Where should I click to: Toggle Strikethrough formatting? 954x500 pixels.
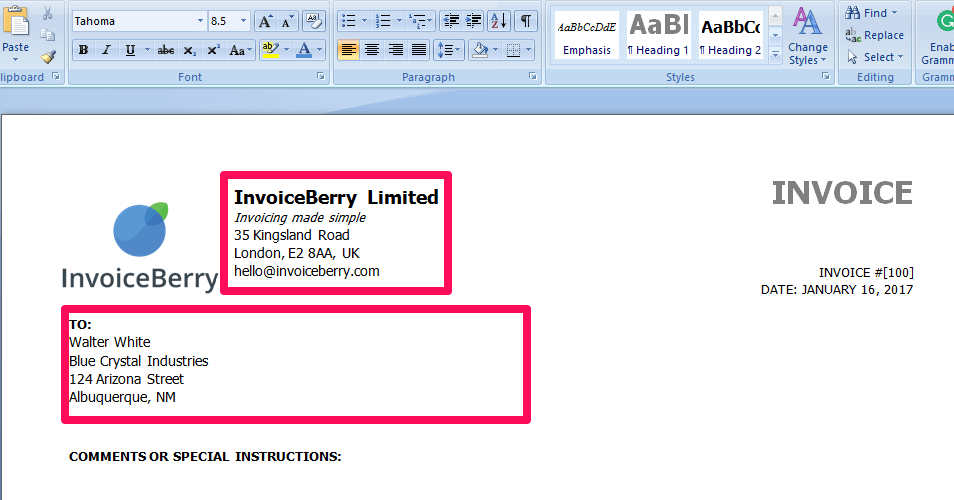point(165,50)
